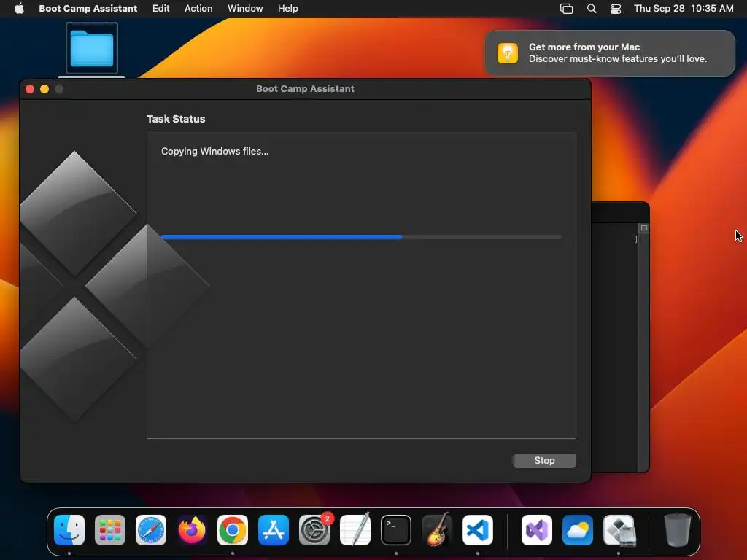Open the Boot Camp Assistant menu

(88, 8)
